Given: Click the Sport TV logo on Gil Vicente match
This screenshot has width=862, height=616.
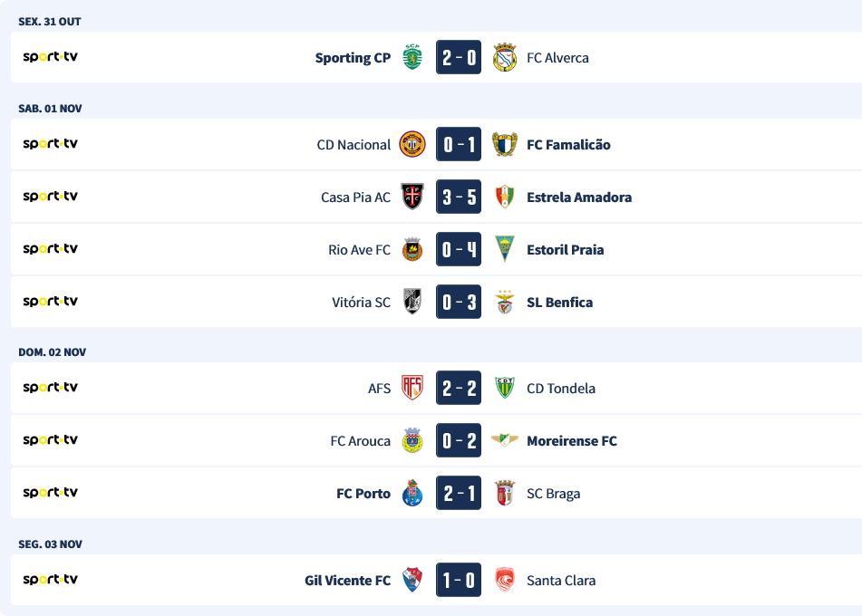Looking at the screenshot, I should (x=50, y=579).
